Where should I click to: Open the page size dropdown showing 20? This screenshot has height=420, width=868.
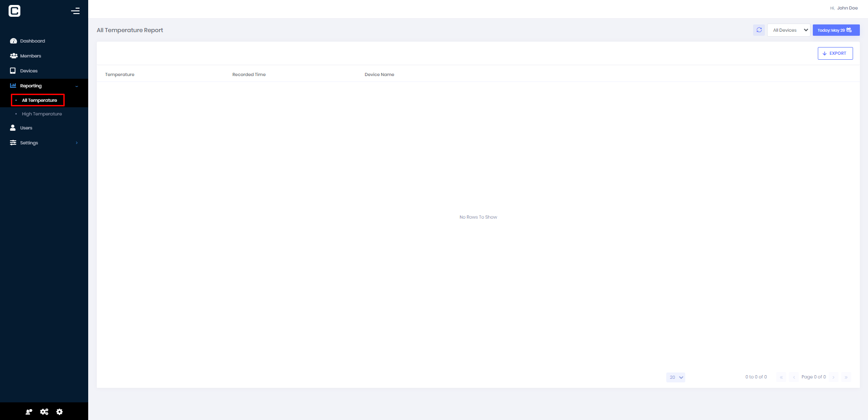click(x=675, y=377)
